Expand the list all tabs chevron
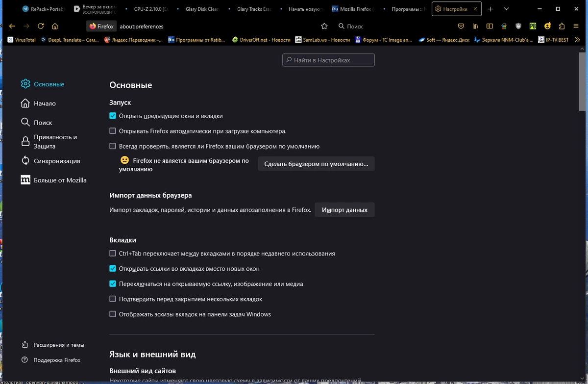 [x=506, y=9]
